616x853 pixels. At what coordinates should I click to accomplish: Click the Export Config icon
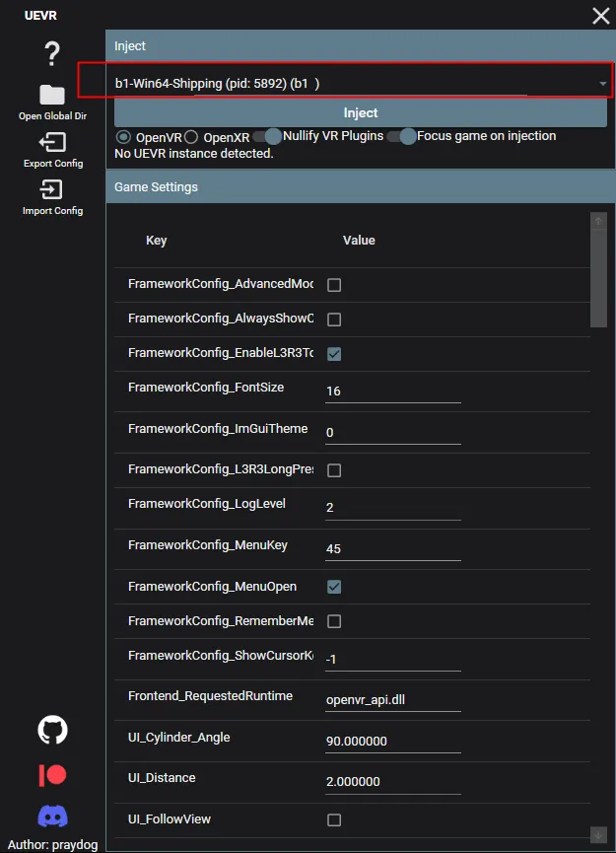tap(52, 143)
